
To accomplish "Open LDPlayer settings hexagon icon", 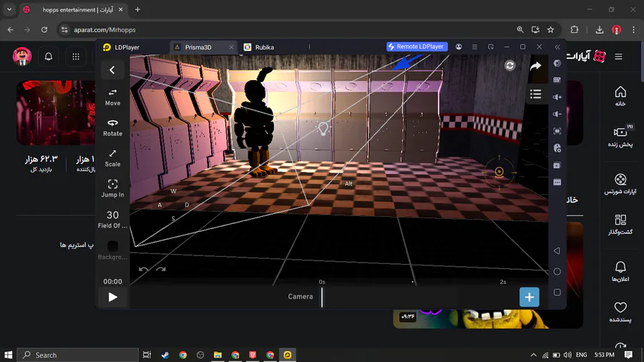I will click(557, 63).
